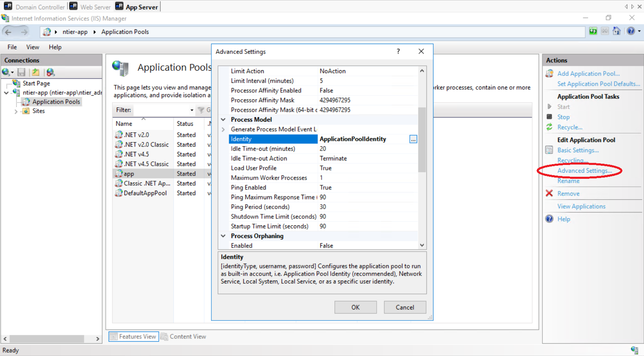This screenshot has height=356, width=644.
Task: Click the status bar network icon
Action: click(x=635, y=350)
